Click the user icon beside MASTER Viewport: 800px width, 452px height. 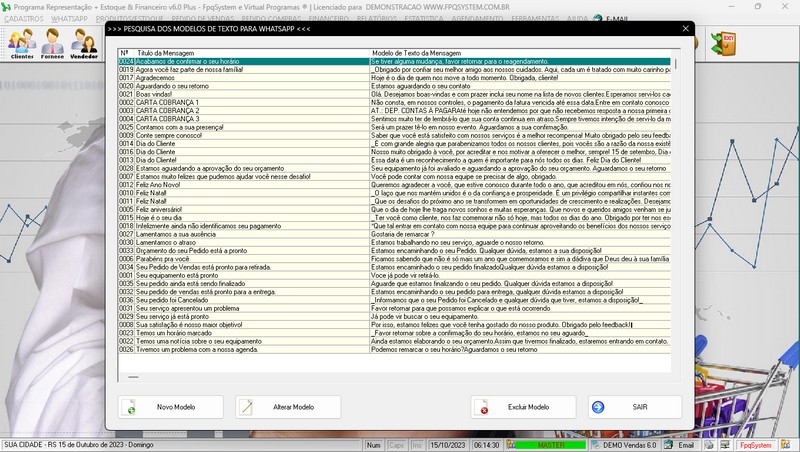tap(511, 445)
